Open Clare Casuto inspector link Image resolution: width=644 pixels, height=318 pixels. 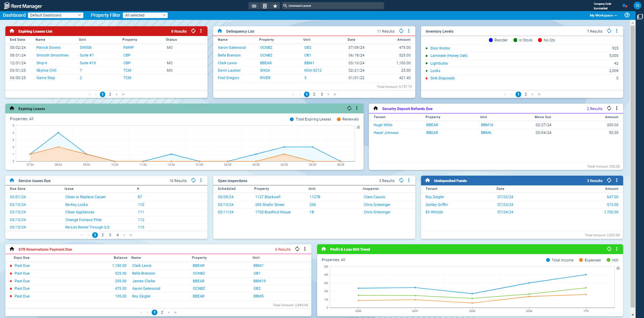pos(374,197)
